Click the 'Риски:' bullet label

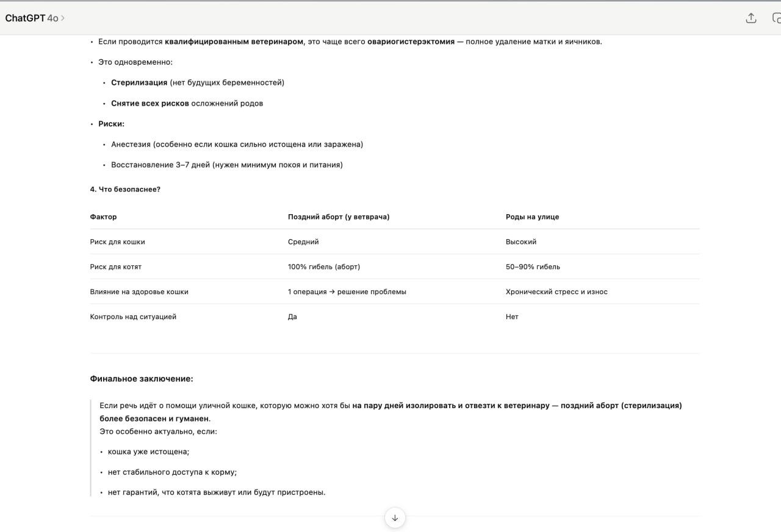(112, 124)
